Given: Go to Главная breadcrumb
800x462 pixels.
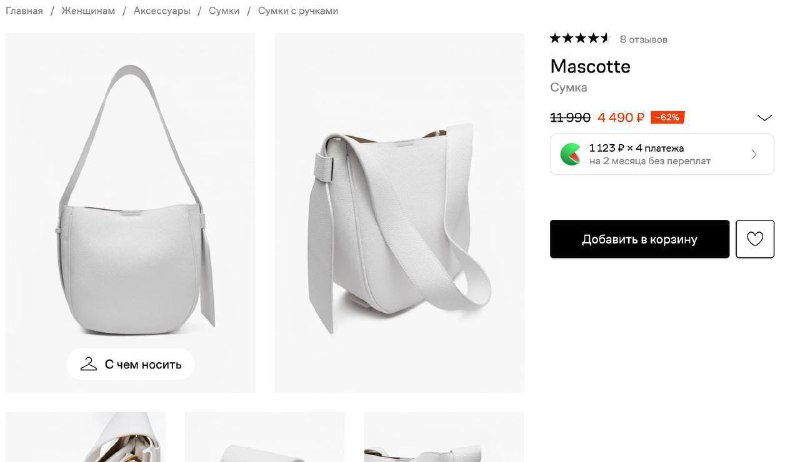Looking at the screenshot, I should click(x=24, y=11).
